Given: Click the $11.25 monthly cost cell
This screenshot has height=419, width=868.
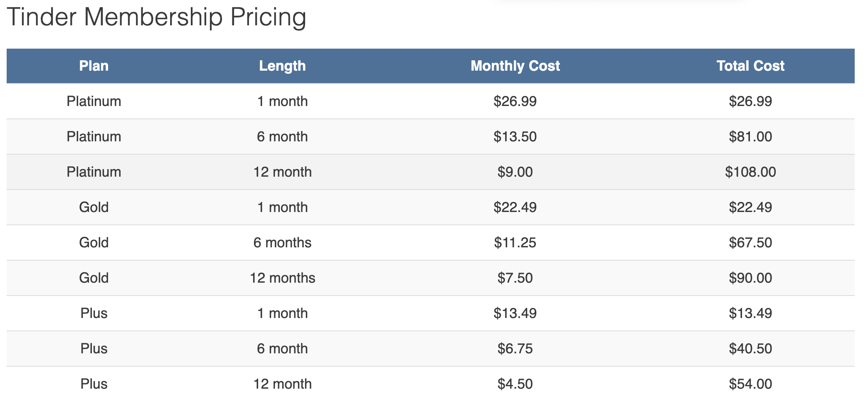Looking at the screenshot, I should tap(515, 243).
